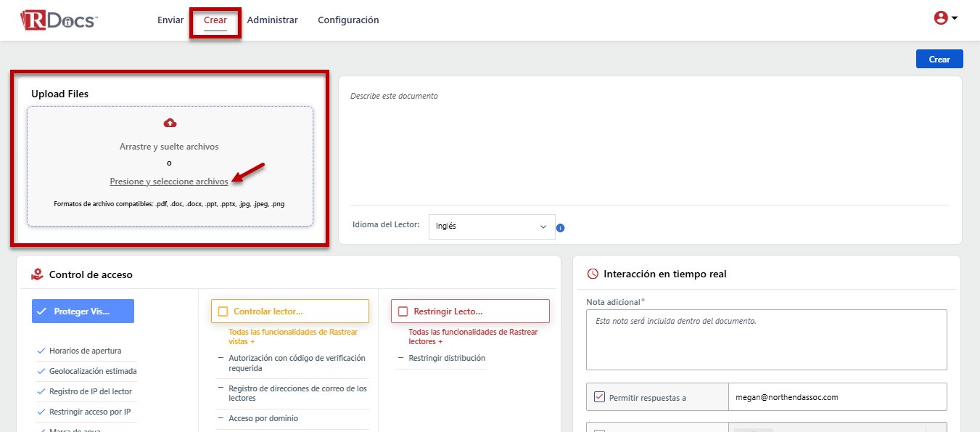
Task: Go to the Configuración tab
Action: coord(348,20)
